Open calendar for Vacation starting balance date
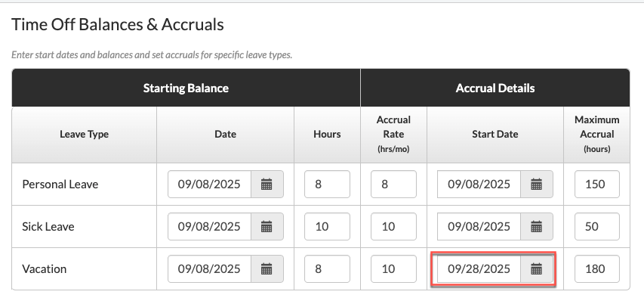The image size is (644, 304). 267,269
